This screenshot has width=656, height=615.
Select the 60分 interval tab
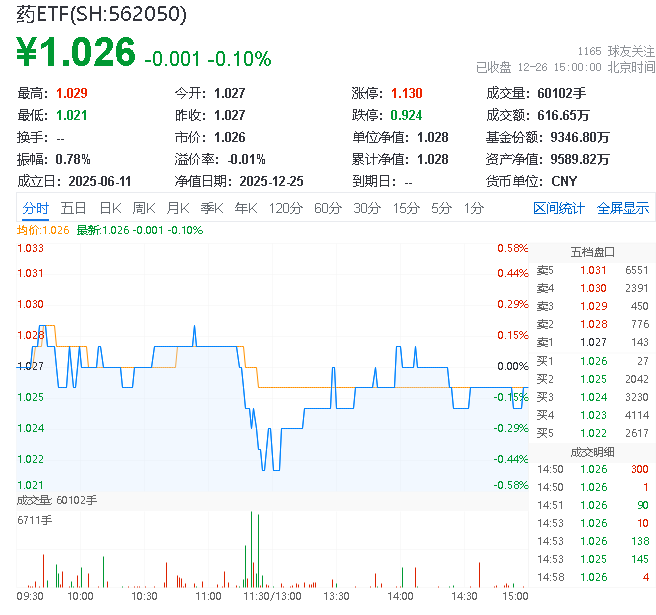pyautogui.click(x=327, y=208)
